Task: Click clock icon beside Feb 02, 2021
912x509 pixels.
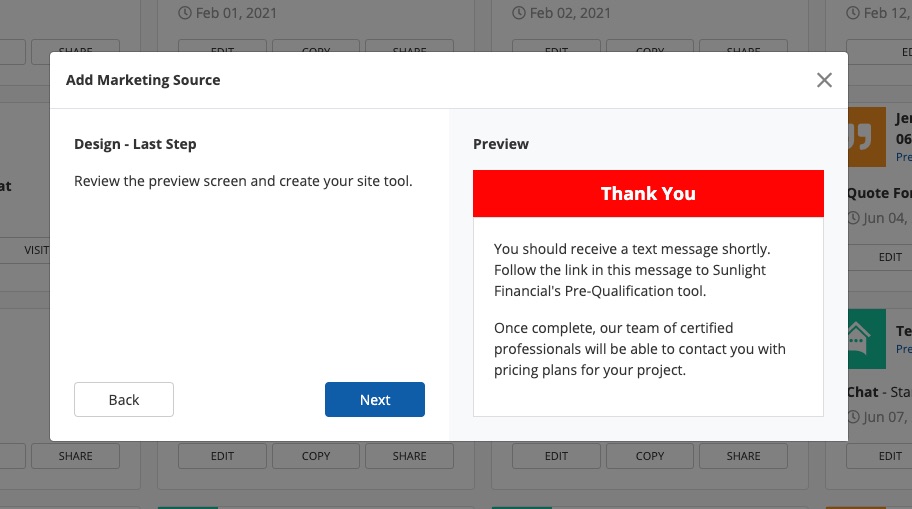Action: click(x=518, y=13)
